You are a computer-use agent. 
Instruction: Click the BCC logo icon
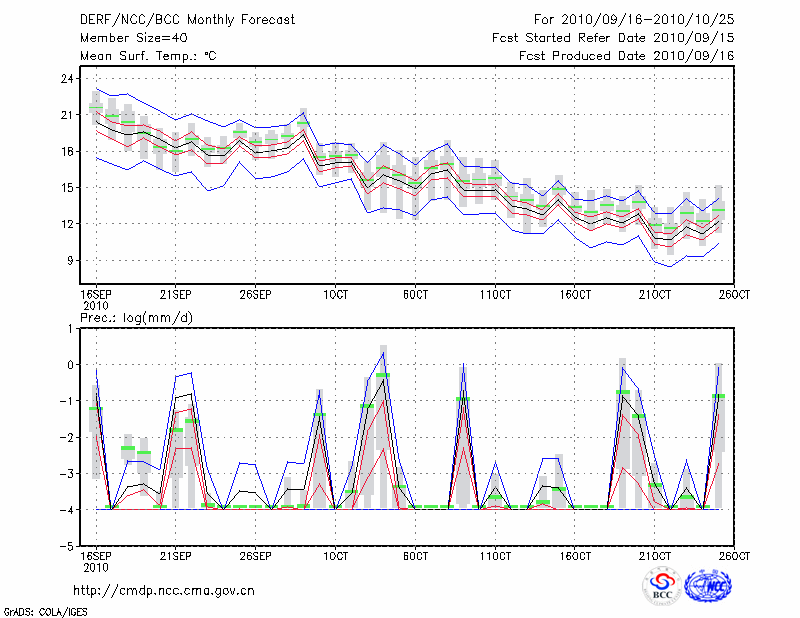click(x=662, y=586)
